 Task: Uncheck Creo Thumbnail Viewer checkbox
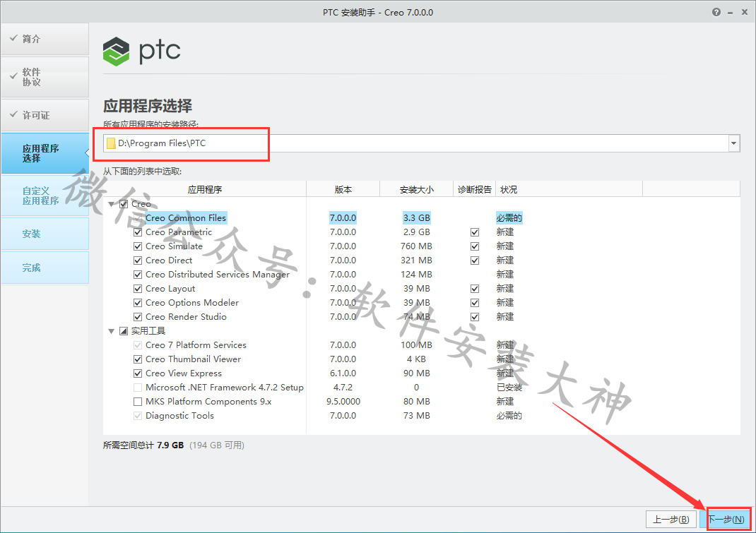click(137, 359)
